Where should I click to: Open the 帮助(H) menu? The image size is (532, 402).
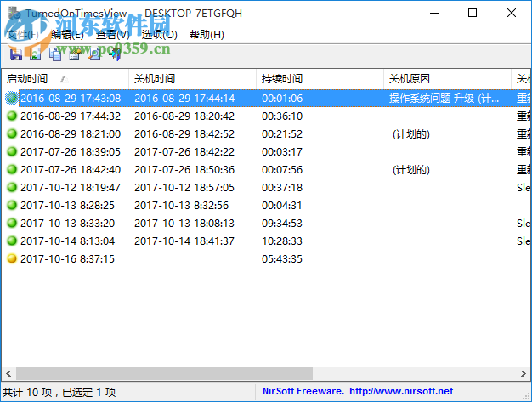pyautogui.click(x=207, y=34)
